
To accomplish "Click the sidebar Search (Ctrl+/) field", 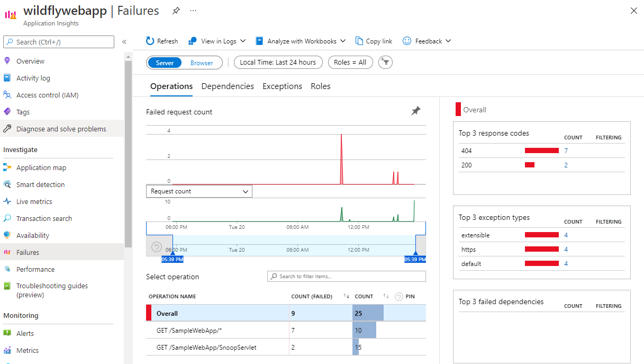I will point(59,42).
